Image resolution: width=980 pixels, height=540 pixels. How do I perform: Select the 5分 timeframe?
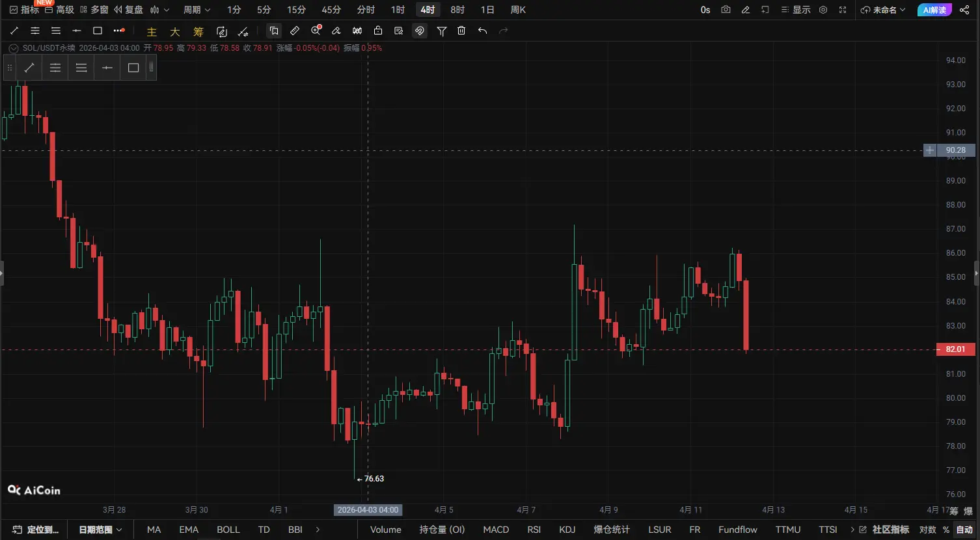click(264, 10)
